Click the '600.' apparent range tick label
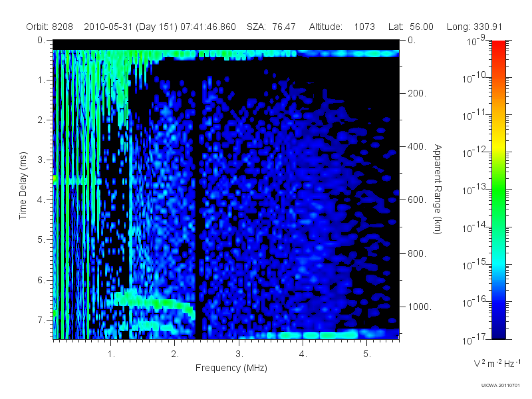This screenshot has width=532, height=399. point(417,200)
